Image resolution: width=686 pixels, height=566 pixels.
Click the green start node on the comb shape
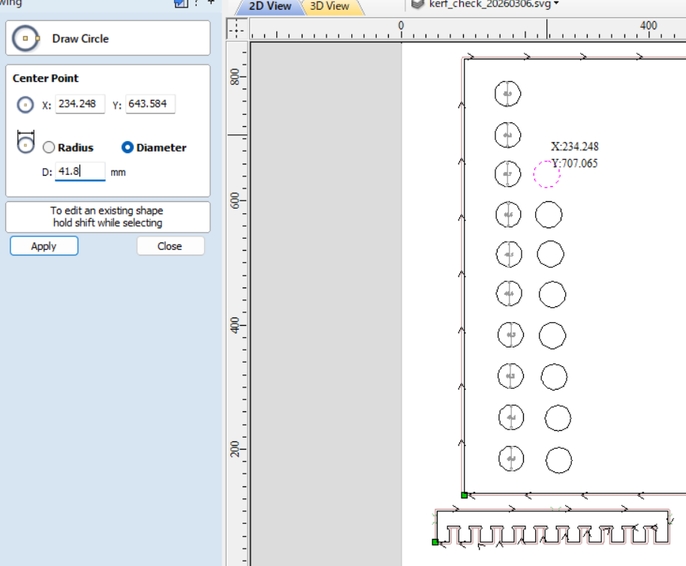435,542
